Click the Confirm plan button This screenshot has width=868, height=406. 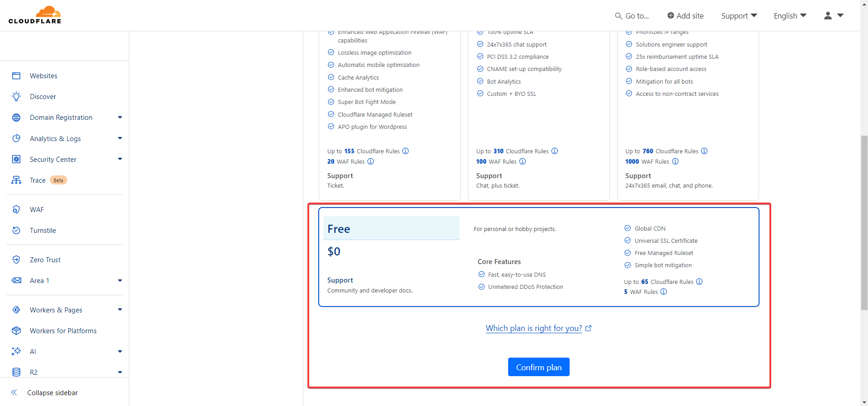coord(539,367)
